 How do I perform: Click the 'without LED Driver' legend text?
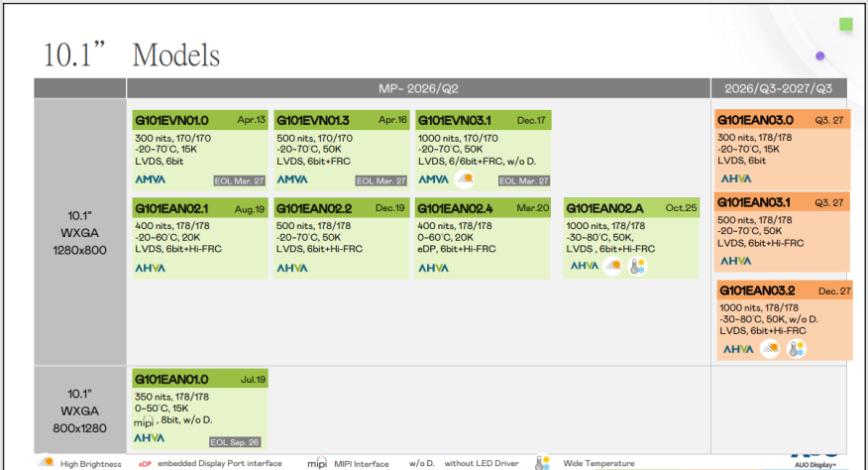pyautogui.click(x=482, y=463)
